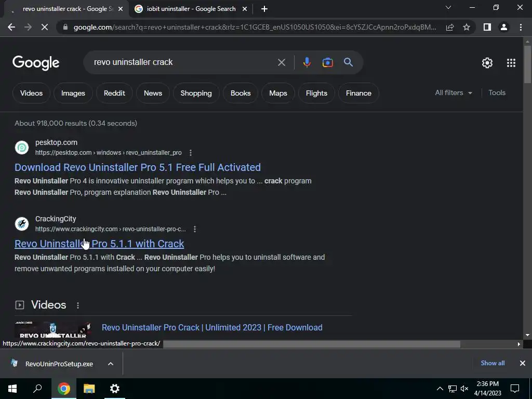This screenshot has height=399, width=532.
Task: Open the Chrome three-dot menu
Action: (x=521, y=27)
